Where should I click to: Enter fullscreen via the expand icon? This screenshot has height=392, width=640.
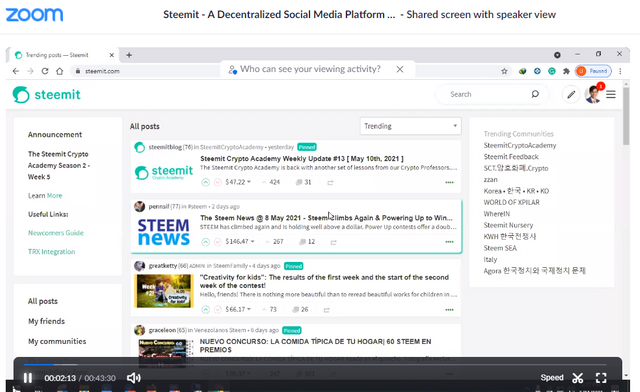(x=601, y=378)
